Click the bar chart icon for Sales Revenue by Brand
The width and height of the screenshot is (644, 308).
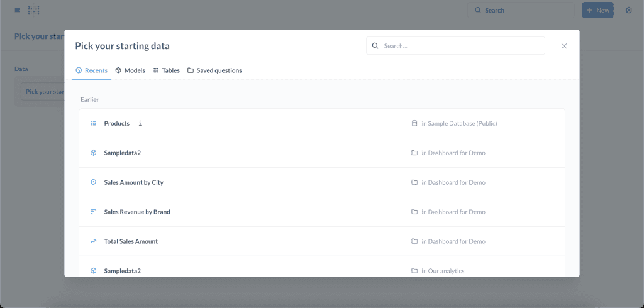pos(93,212)
